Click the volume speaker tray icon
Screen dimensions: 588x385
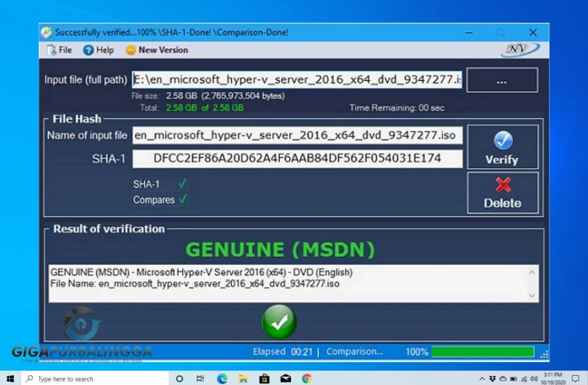tap(534, 379)
